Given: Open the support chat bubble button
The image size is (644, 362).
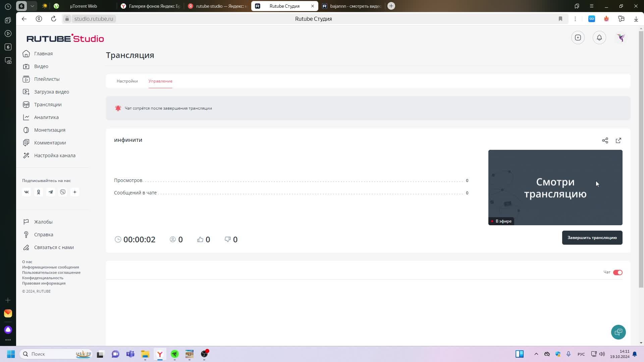Looking at the screenshot, I should pos(618,332).
